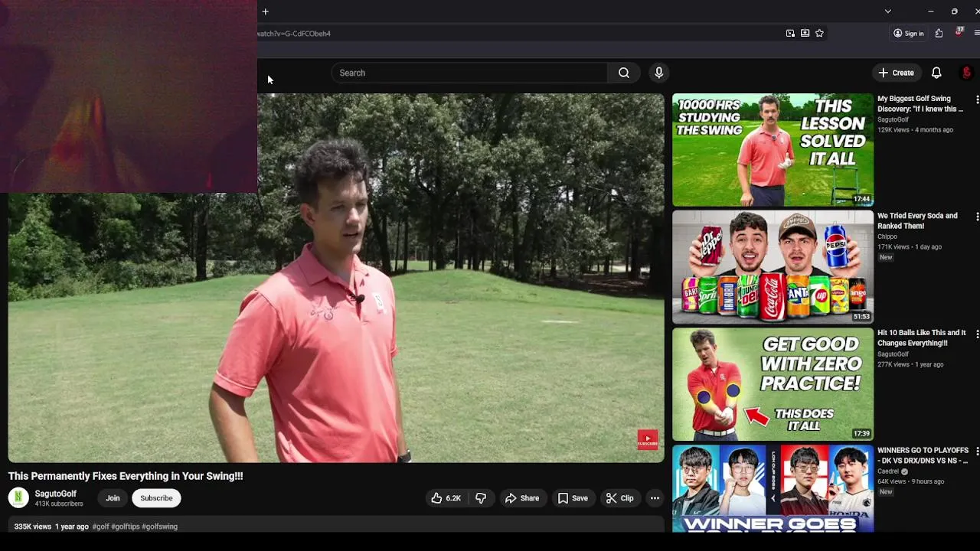Click the browser address bar URL
The height and width of the screenshot is (551, 980).
294,34
